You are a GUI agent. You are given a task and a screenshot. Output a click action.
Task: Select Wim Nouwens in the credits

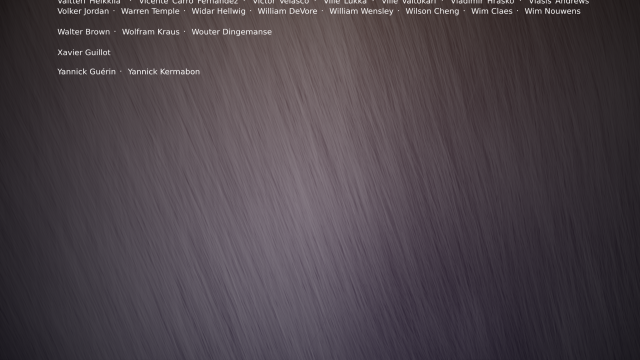[552, 11]
